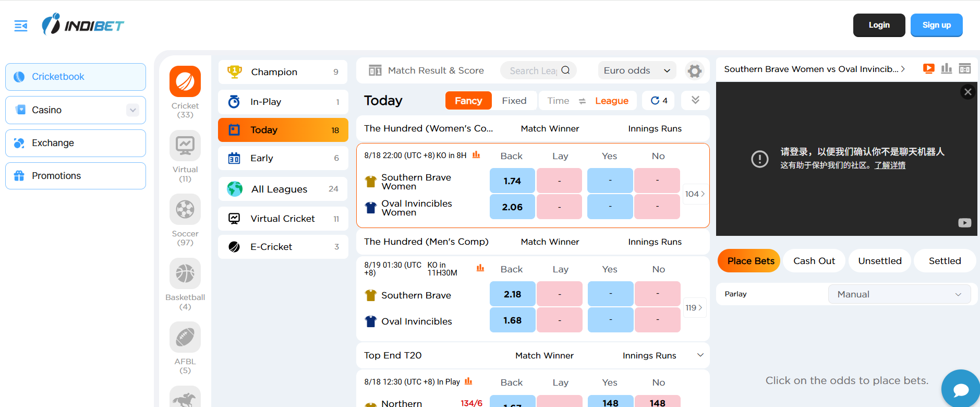The image size is (980, 407).
Task: Open the Early category
Action: [283, 158]
